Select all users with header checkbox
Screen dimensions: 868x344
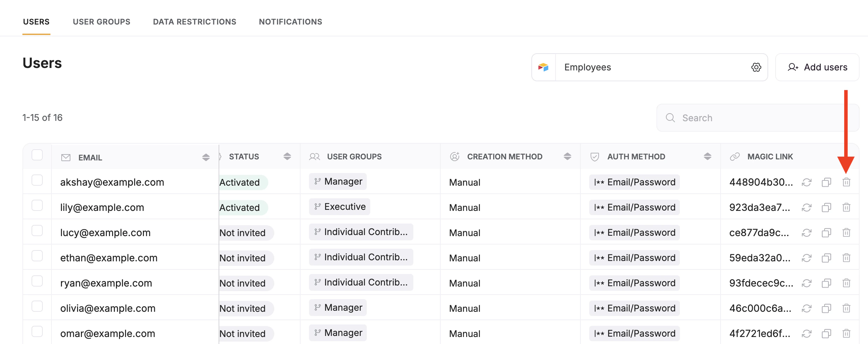click(x=37, y=155)
